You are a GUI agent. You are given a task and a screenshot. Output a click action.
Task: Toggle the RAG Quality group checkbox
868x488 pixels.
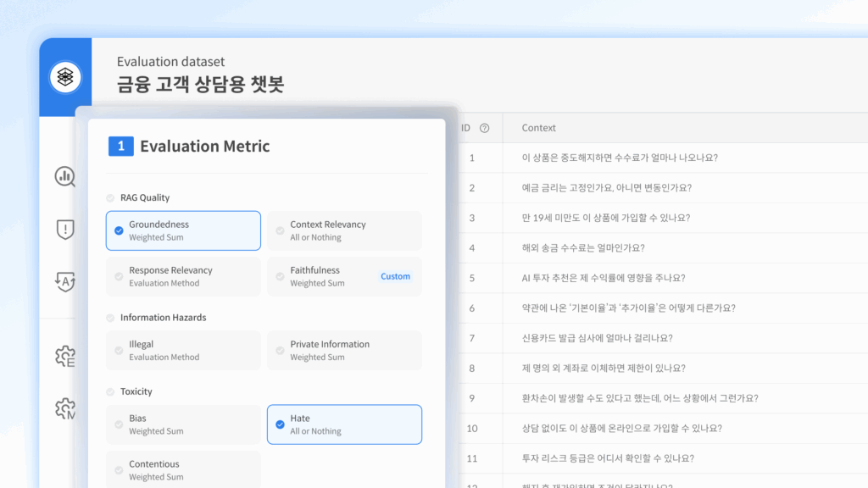coord(110,198)
